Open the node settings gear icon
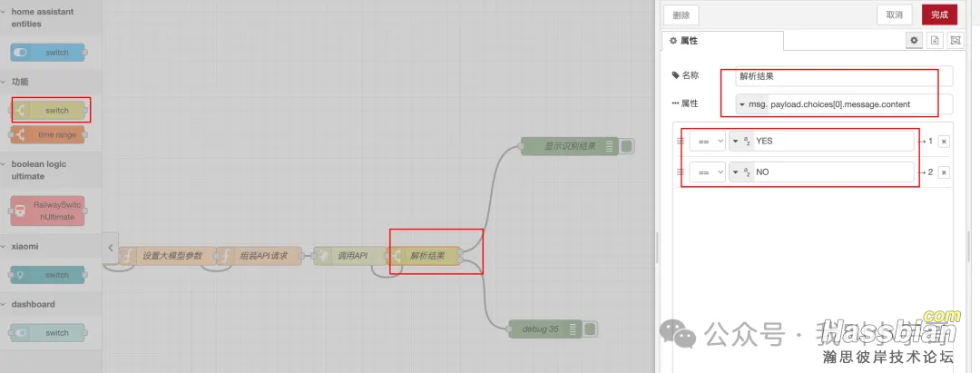 tap(915, 41)
